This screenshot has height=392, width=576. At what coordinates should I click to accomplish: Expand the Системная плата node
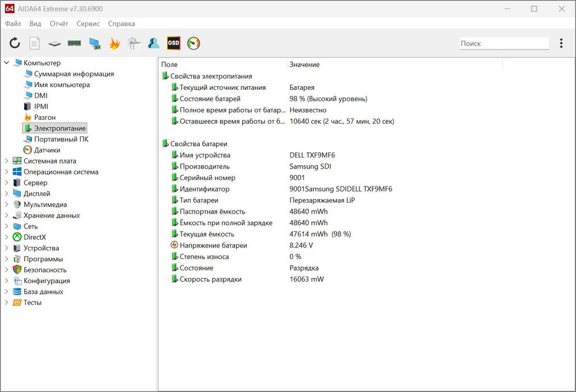tap(6, 161)
